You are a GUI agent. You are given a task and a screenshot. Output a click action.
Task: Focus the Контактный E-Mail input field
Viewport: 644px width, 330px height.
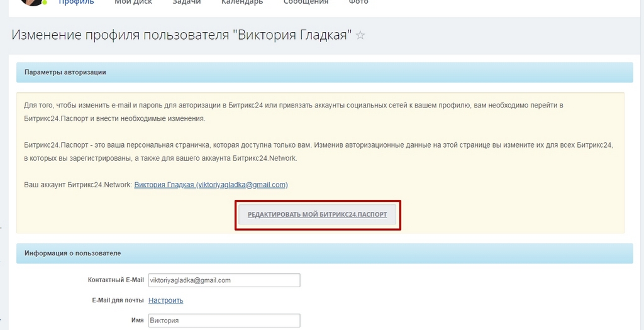224,280
